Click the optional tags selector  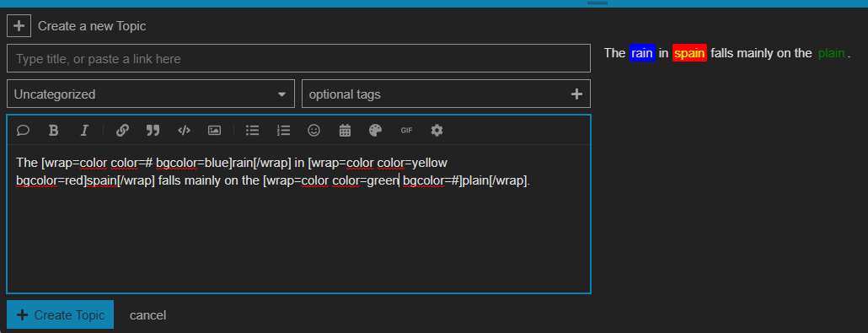pyautogui.click(x=446, y=94)
